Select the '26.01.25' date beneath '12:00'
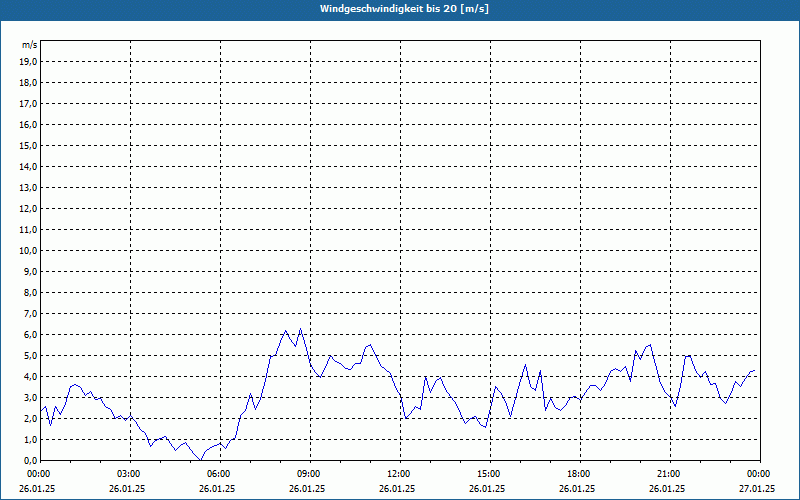 pos(397,488)
